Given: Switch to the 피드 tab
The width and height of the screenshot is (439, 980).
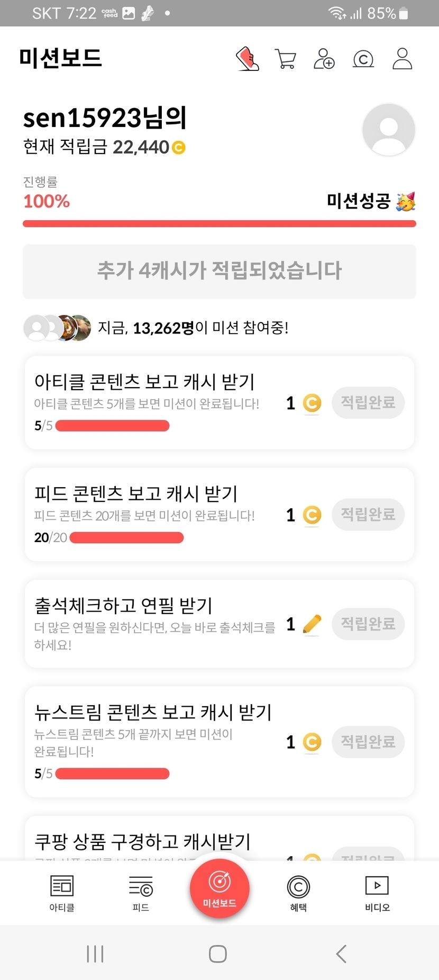Looking at the screenshot, I should (141, 893).
